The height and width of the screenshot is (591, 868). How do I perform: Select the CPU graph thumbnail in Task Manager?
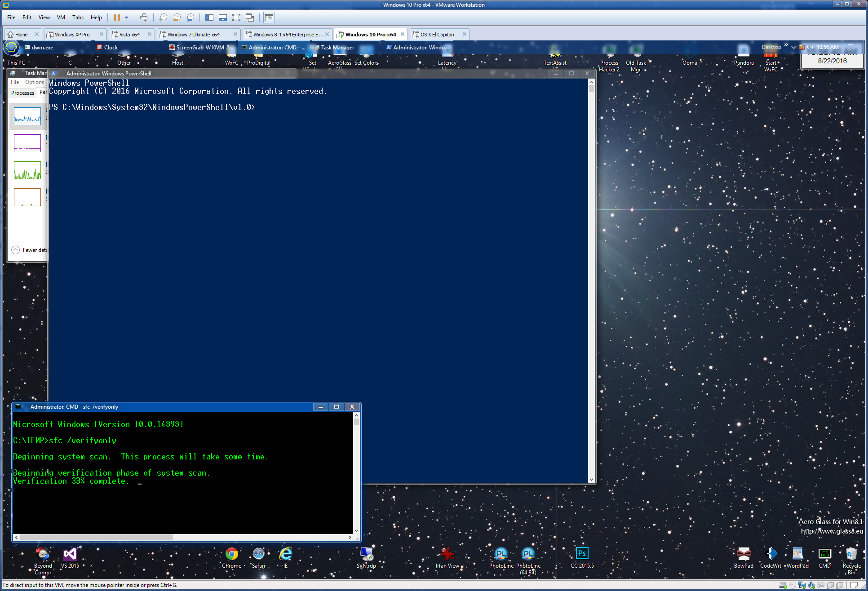tap(27, 116)
